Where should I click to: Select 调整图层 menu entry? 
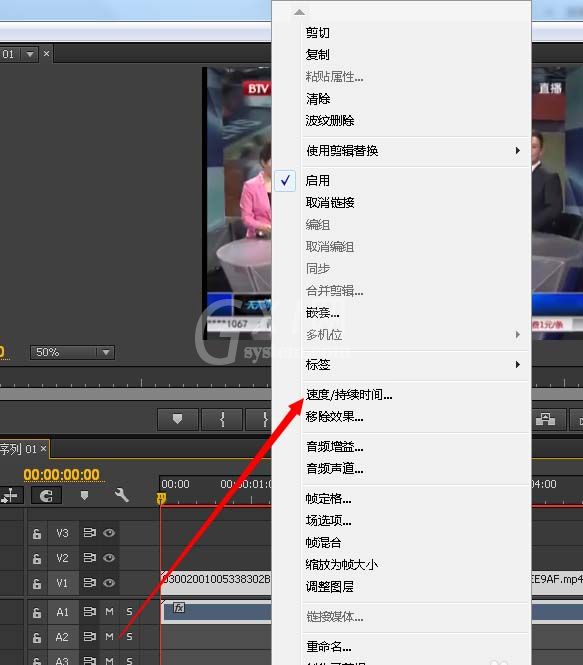329,587
